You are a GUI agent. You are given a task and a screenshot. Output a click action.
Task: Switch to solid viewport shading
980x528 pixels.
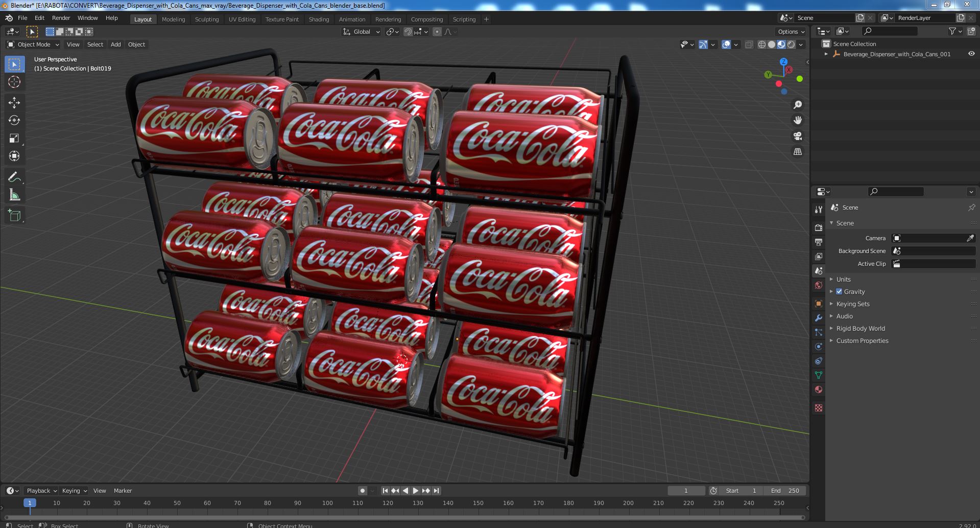[772, 44]
